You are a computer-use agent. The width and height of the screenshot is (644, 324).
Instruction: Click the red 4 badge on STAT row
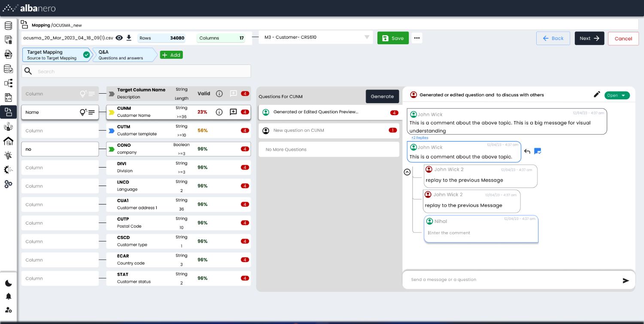[x=245, y=278]
